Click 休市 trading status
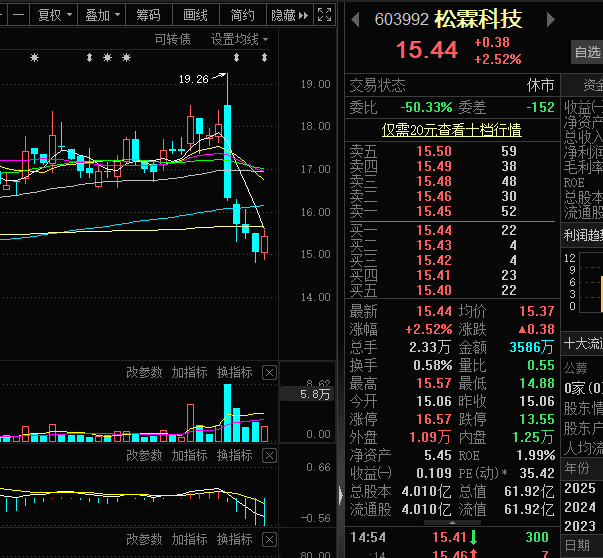603x558 pixels. tap(540, 85)
